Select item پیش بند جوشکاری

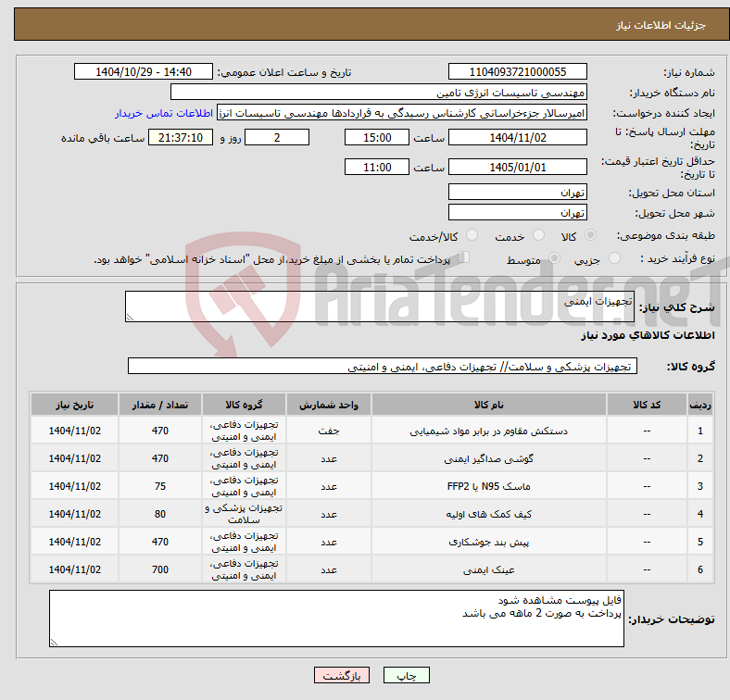[489, 543]
